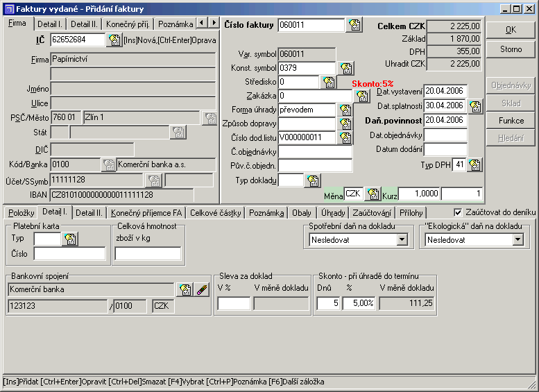
Task: Open lookup icon for Konst. symbol
Action: click(346, 68)
